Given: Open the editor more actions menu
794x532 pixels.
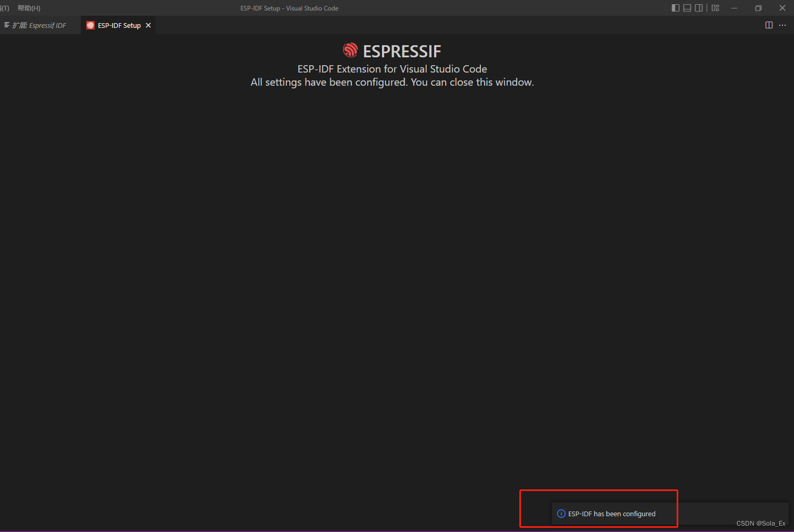Looking at the screenshot, I should 782,25.
